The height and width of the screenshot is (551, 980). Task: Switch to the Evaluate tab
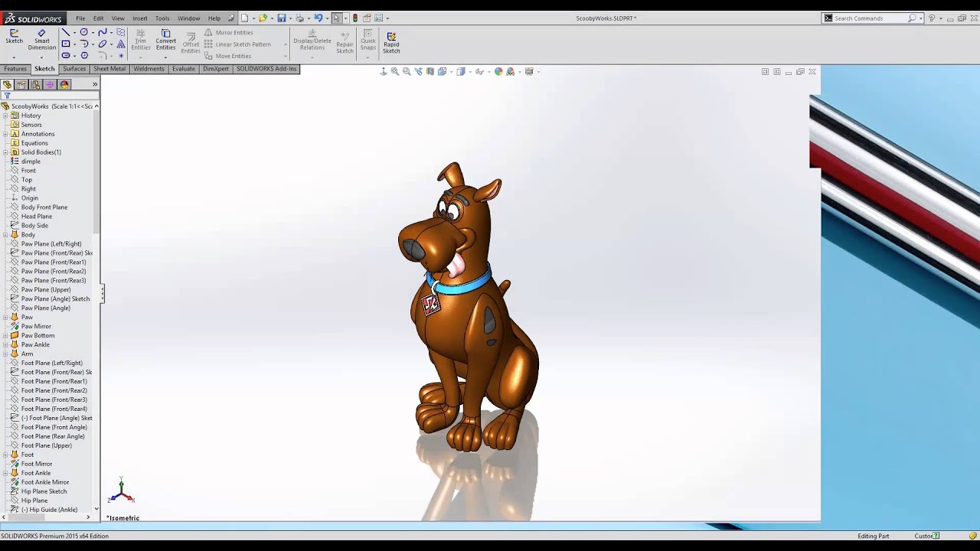coord(184,69)
